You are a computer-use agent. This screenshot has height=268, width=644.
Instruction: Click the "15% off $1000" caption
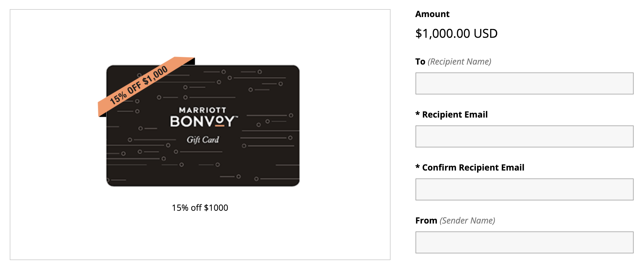coord(200,208)
